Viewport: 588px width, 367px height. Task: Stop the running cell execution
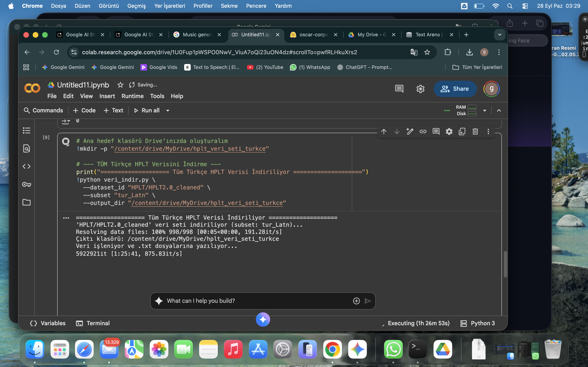[x=66, y=141]
